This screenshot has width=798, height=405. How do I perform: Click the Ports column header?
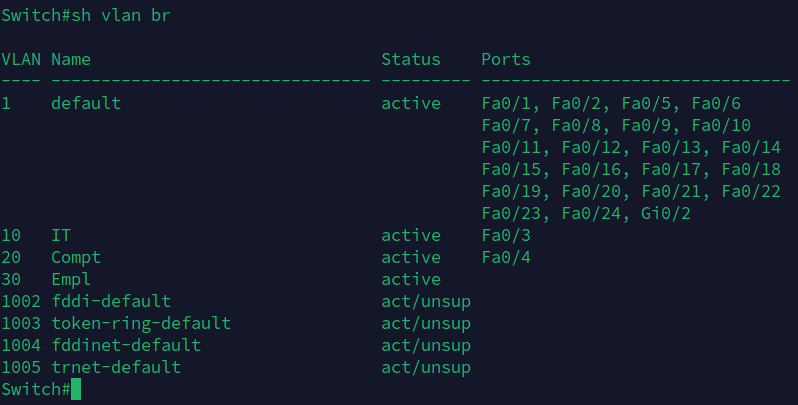tap(506, 59)
